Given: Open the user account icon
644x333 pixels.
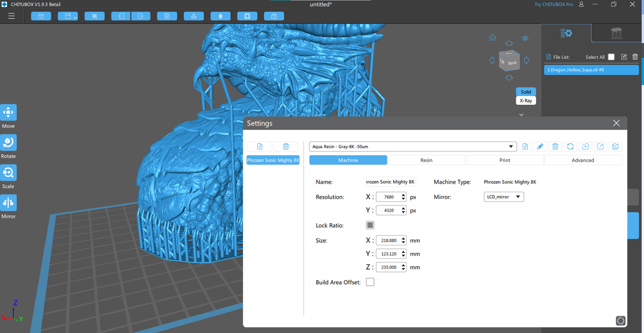Looking at the screenshot, I should tap(581, 4).
